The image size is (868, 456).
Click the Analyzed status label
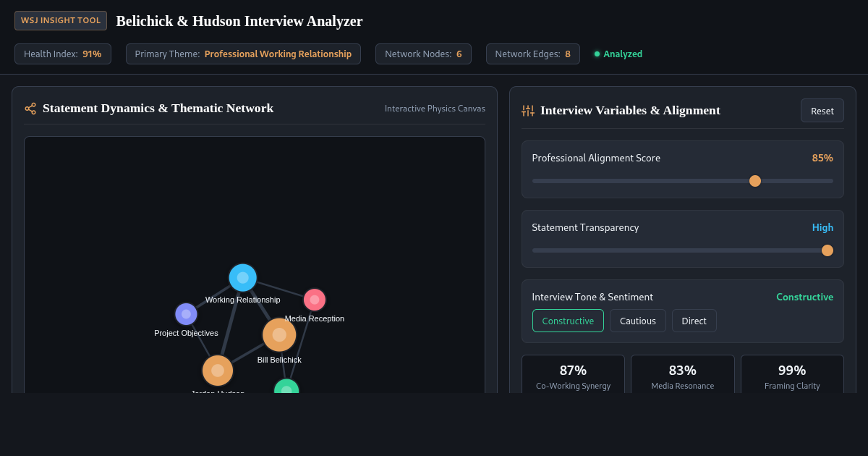[x=623, y=54]
